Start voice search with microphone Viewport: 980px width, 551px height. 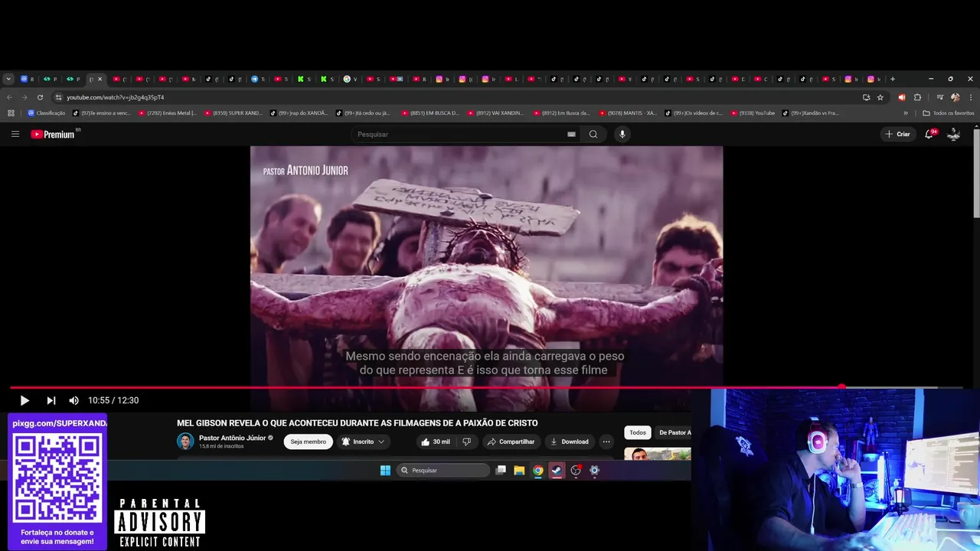click(622, 134)
